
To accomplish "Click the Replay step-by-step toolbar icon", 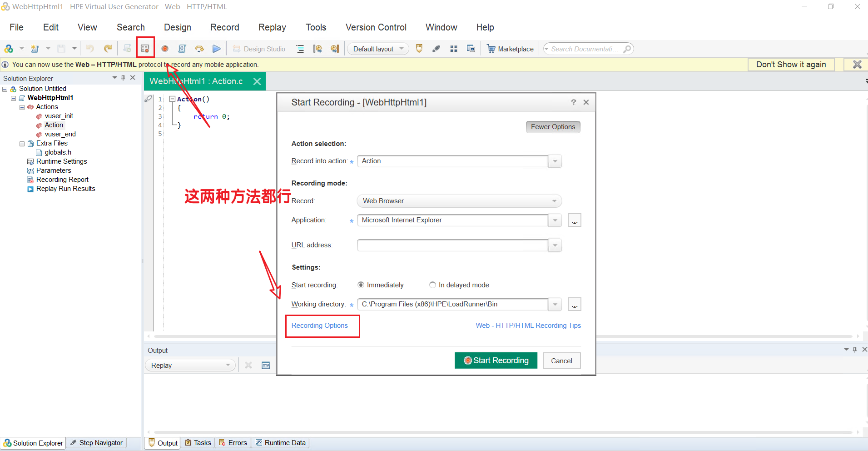I will tap(199, 49).
